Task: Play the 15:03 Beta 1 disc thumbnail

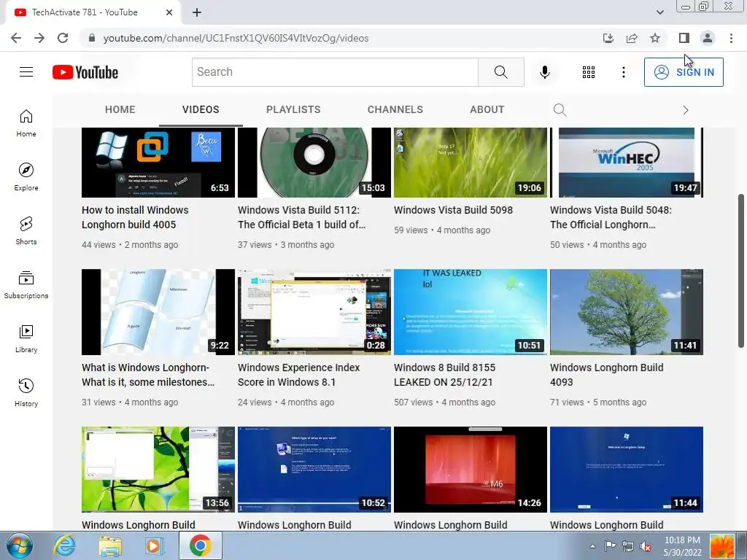Action: (314, 163)
